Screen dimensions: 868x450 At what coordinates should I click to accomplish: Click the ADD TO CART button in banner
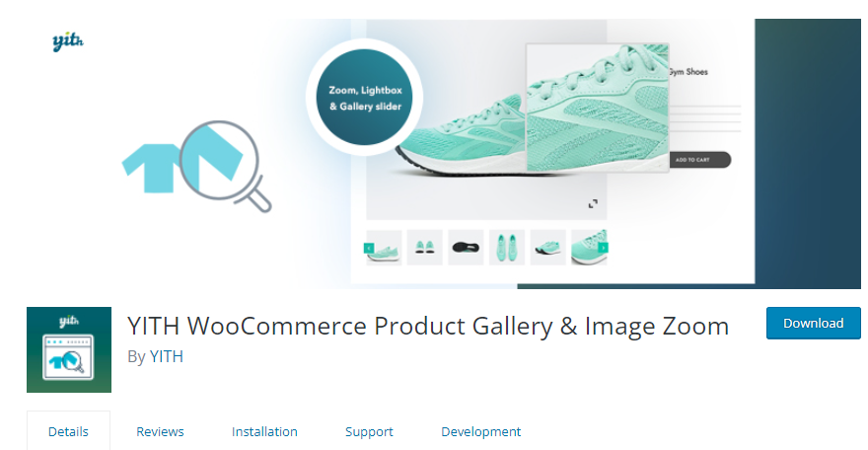coord(699,160)
